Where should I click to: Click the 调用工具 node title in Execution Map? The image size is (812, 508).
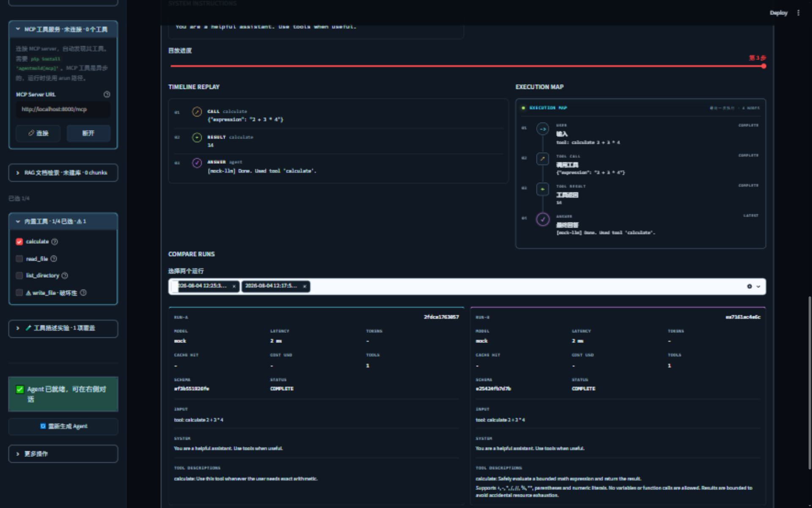pos(567,165)
